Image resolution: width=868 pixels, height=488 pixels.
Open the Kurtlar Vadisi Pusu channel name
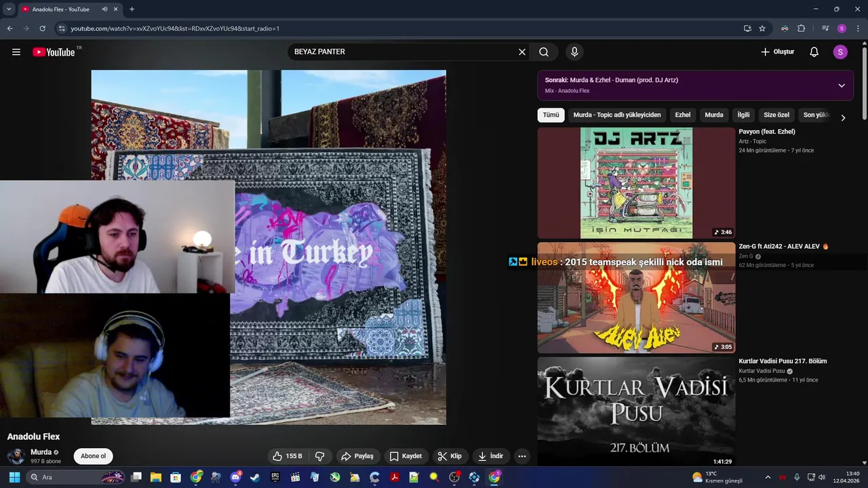pos(762,371)
